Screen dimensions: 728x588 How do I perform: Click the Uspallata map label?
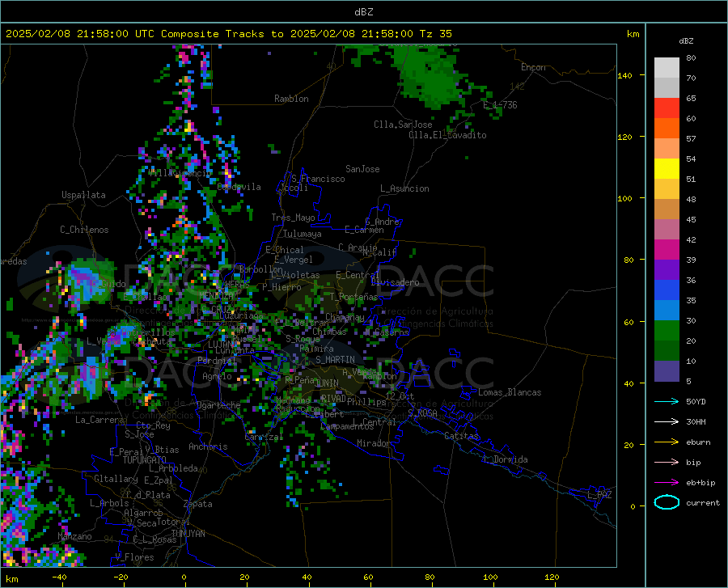coord(83,195)
